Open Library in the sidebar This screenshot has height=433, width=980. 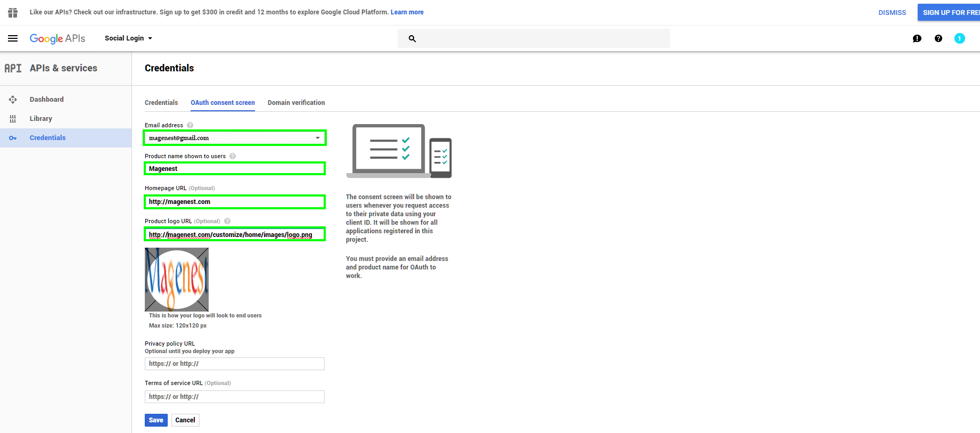[65, 119]
